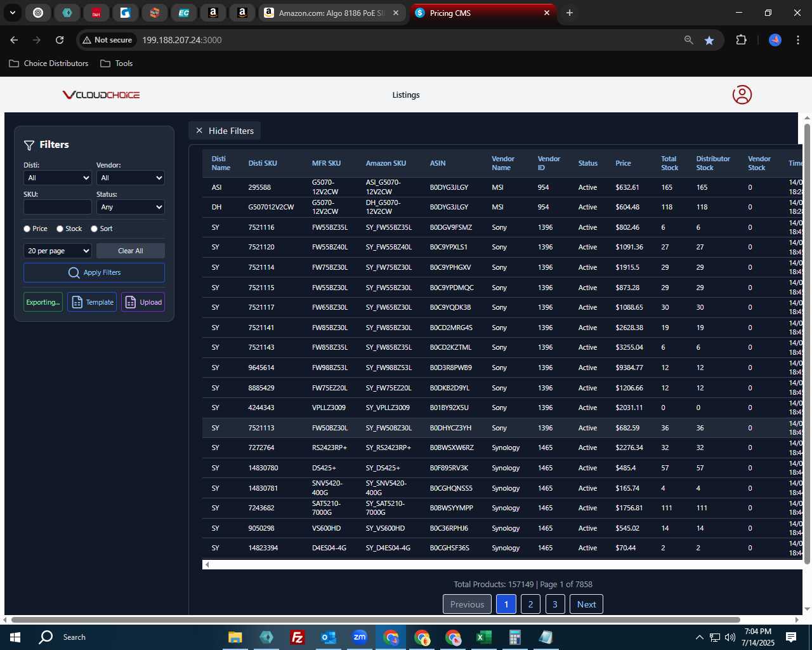The height and width of the screenshot is (650, 812).
Task: Click the Windows Search box
Action: pos(74,637)
